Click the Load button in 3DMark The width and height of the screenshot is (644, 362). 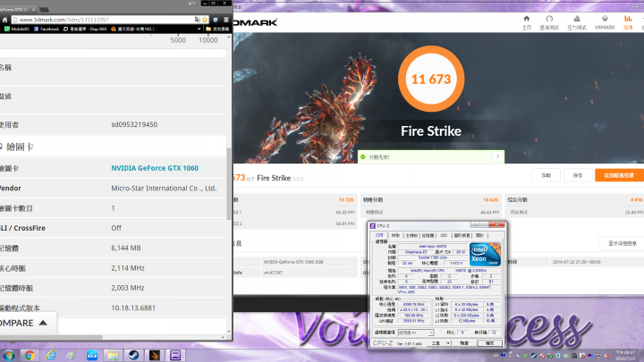click(547, 175)
